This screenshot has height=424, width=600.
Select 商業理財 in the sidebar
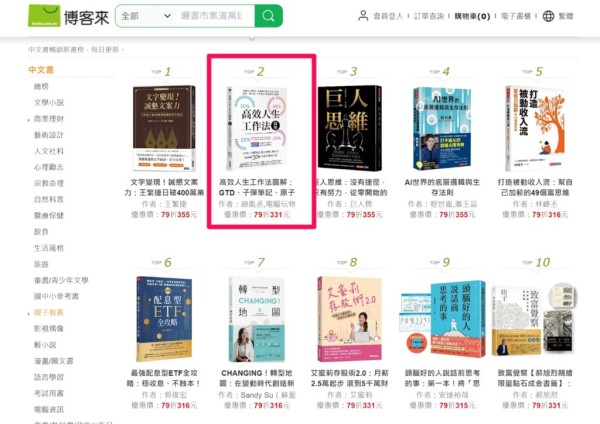tap(49, 119)
